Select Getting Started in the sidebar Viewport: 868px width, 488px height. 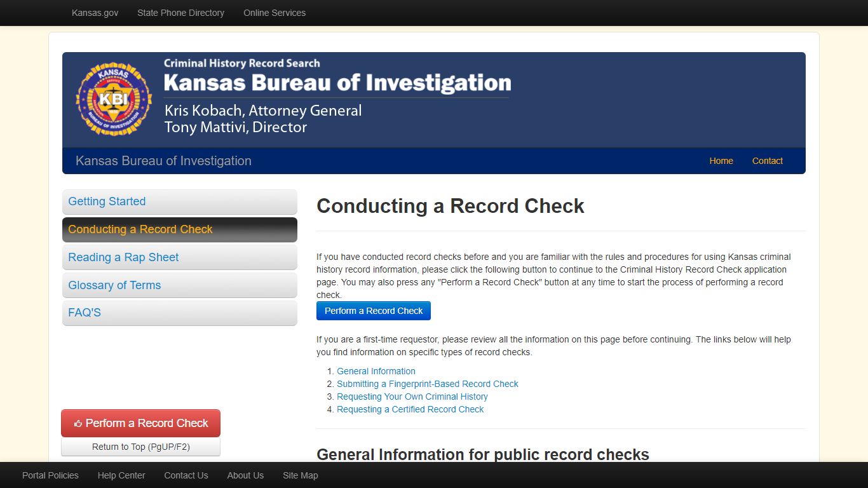point(180,201)
